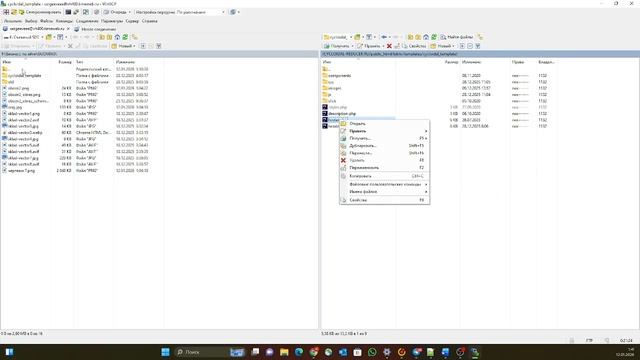Click local panel select files plus icon

pos(143,46)
